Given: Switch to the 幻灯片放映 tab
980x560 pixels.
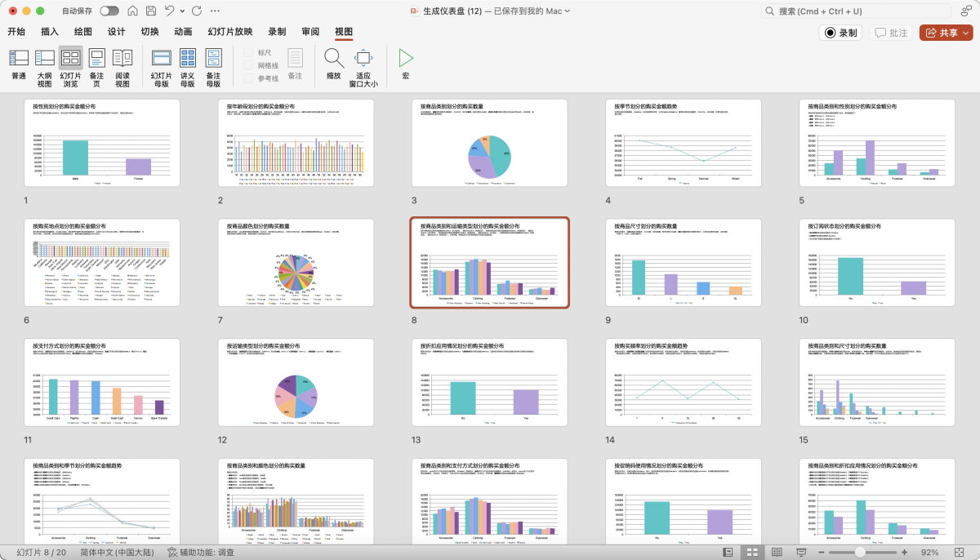Looking at the screenshot, I should click(x=229, y=32).
